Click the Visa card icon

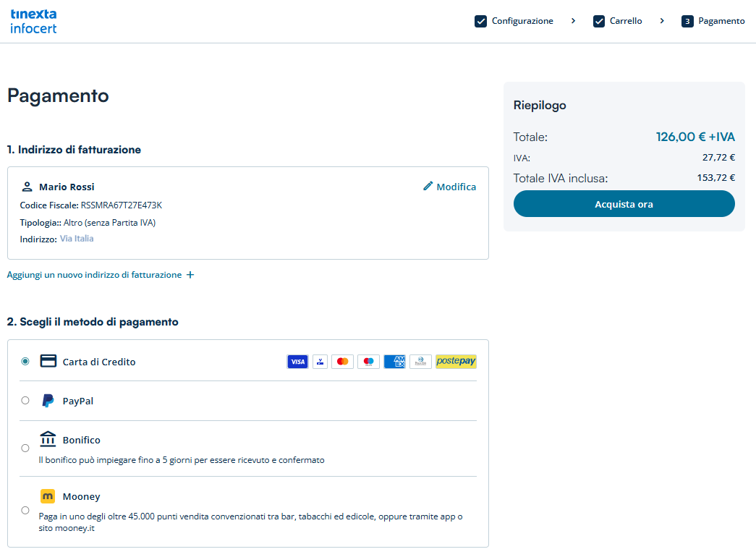pos(297,362)
